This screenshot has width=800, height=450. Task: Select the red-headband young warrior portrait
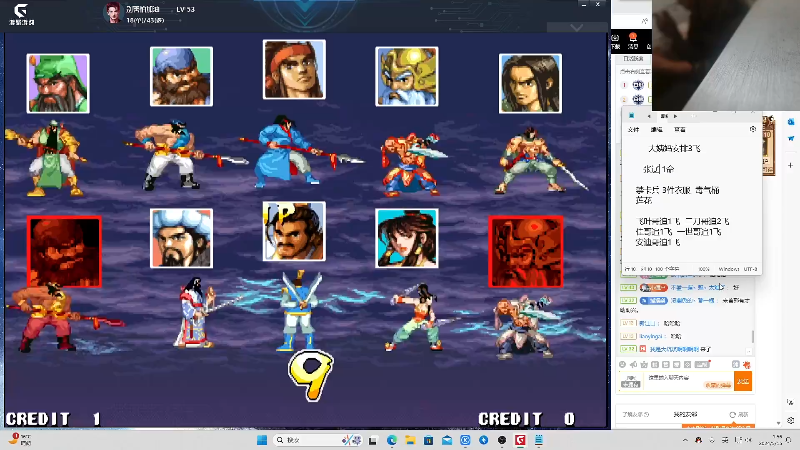pyautogui.click(x=294, y=69)
